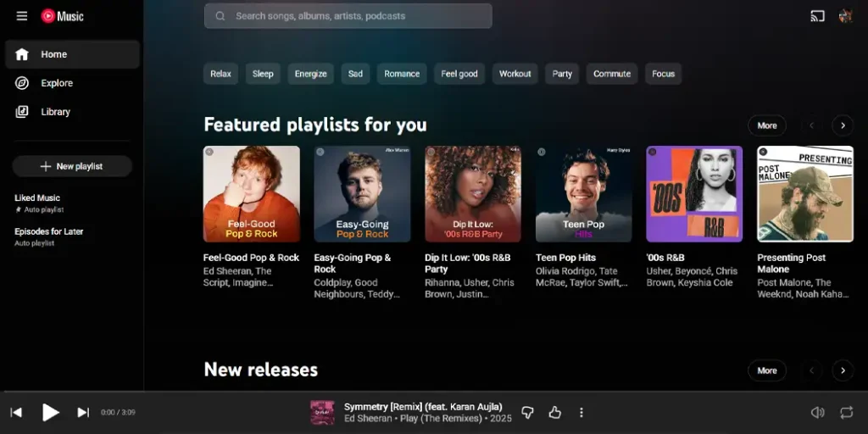Open '00s R&B playlist cover
This screenshot has width=868, height=434.
[694, 194]
